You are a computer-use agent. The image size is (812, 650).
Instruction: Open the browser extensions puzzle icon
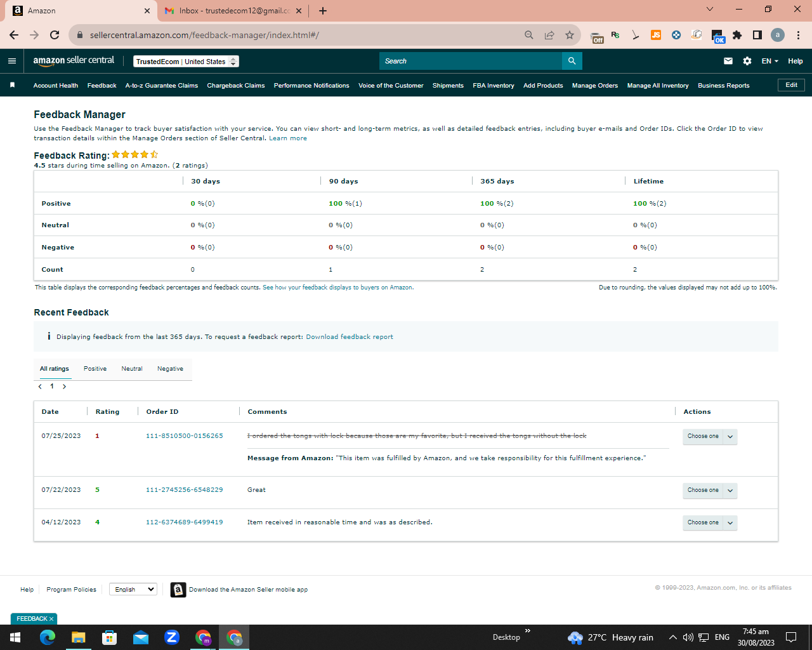click(x=737, y=35)
